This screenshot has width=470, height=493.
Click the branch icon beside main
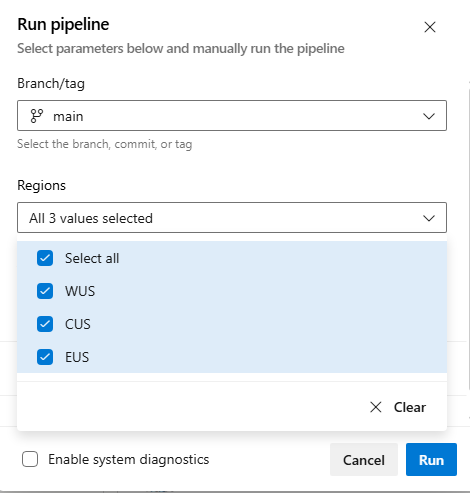tap(37, 116)
